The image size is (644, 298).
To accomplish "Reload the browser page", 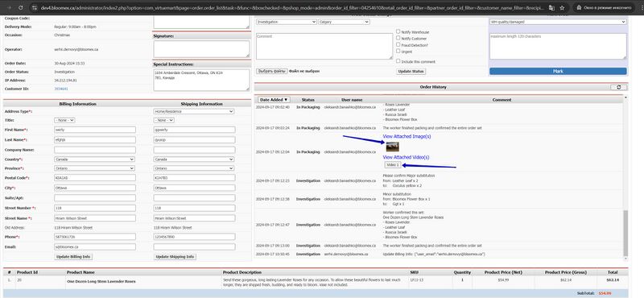I will coord(21,7).
